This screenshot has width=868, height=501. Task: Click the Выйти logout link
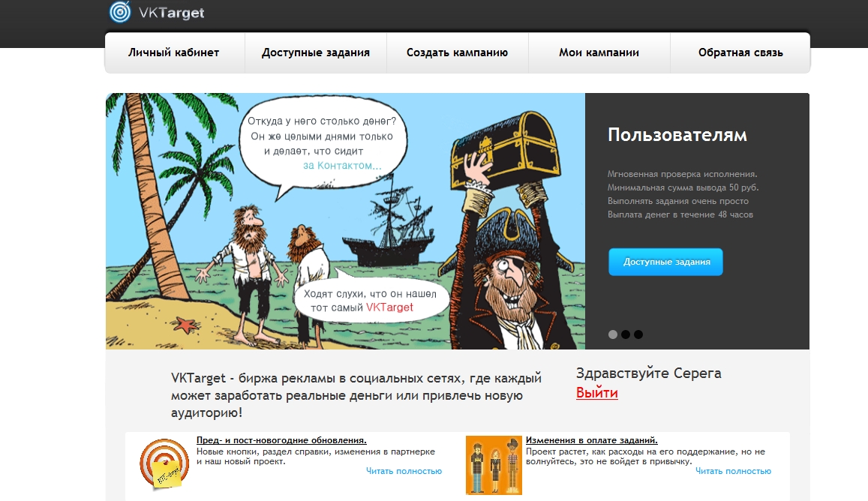[x=596, y=392]
